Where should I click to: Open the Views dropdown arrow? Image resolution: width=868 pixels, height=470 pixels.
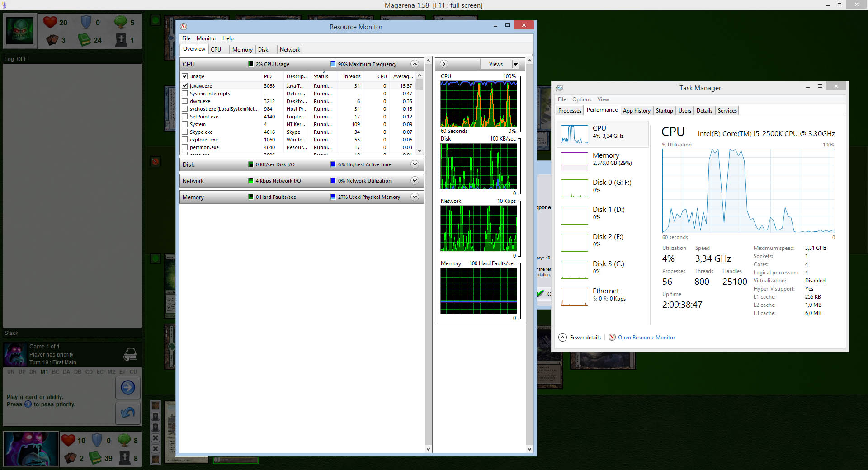coord(515,64)
